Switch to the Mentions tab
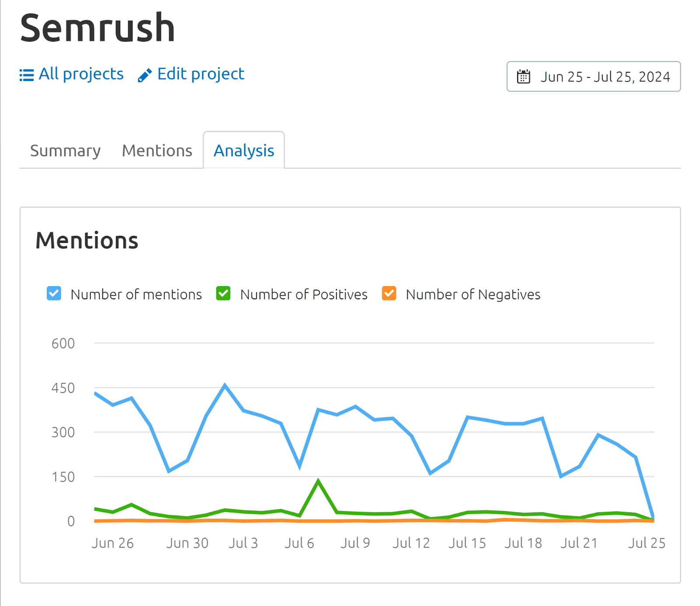 pos(157,151)
